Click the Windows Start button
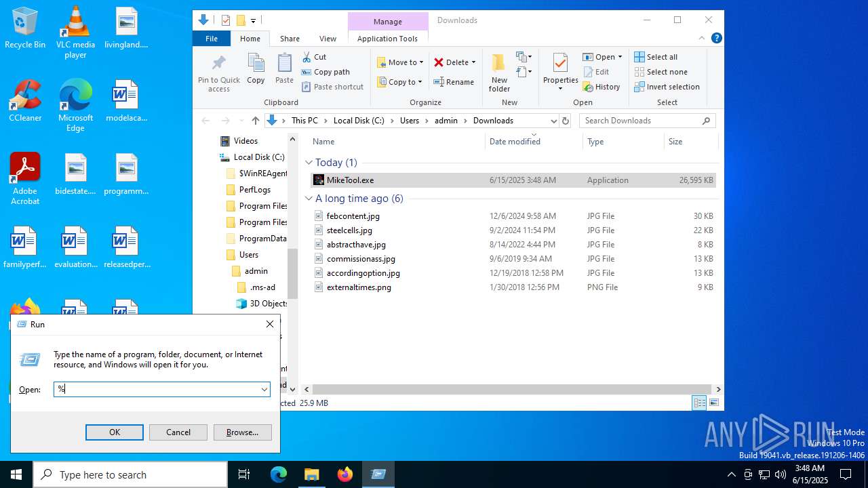Image resolution: width=868 pixels, height=488 pixels. (16, 475)
